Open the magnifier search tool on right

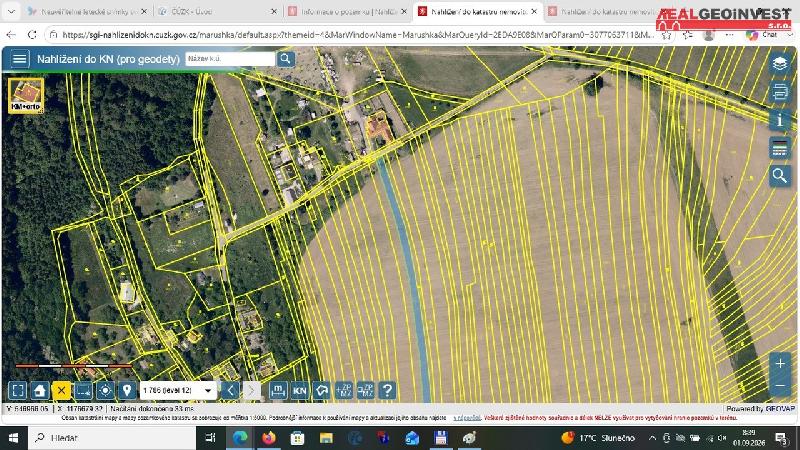pos(779,176)
